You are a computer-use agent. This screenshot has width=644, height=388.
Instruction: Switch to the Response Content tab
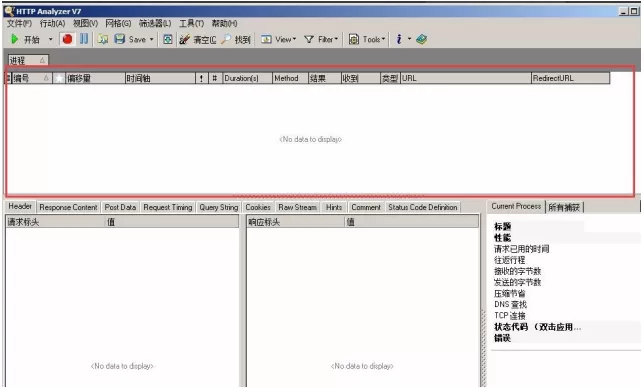(69, 207)
